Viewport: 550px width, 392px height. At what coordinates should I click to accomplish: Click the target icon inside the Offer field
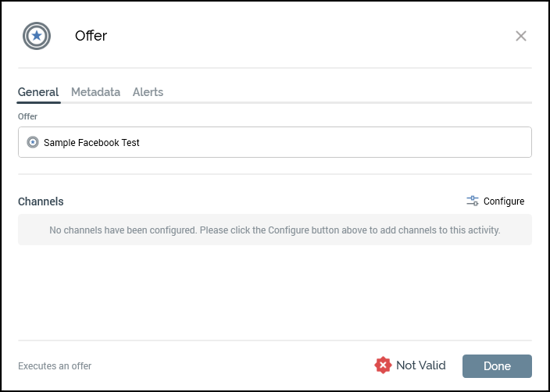(33, 143)
